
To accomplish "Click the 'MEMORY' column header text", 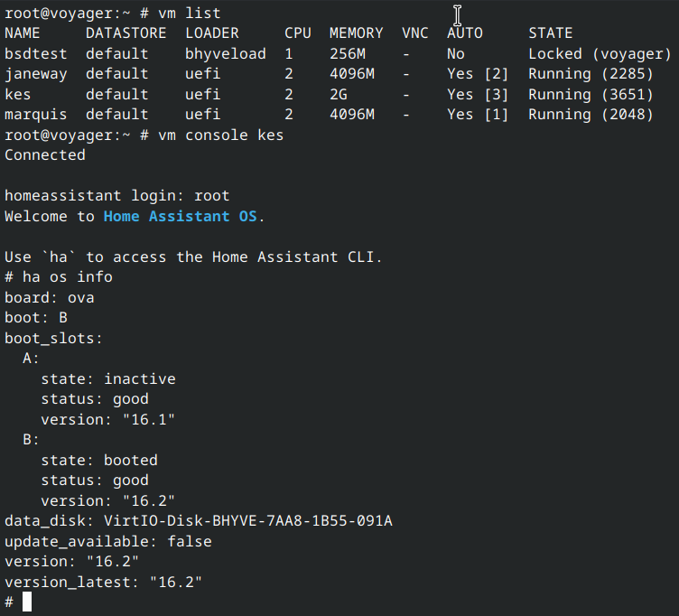I will pos(357,33).
